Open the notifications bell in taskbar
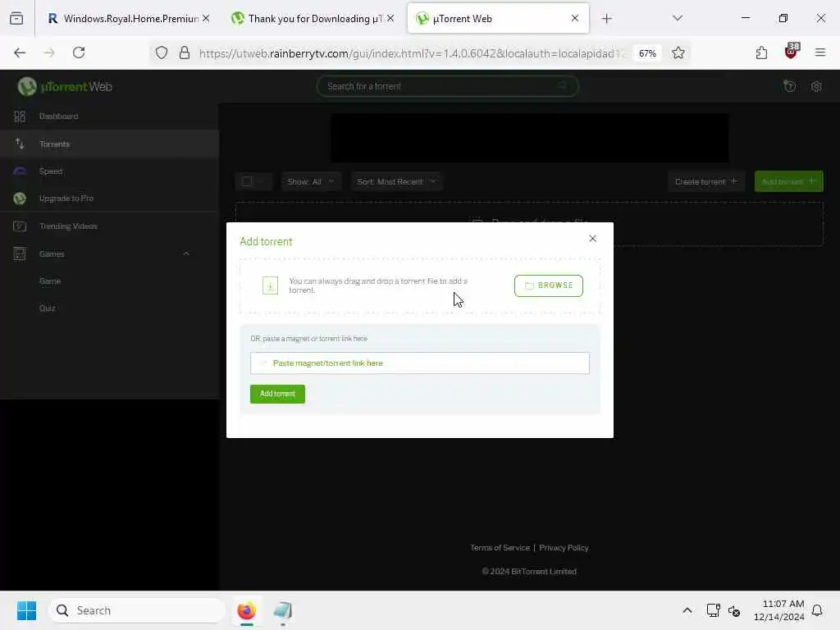 (817, 610)
